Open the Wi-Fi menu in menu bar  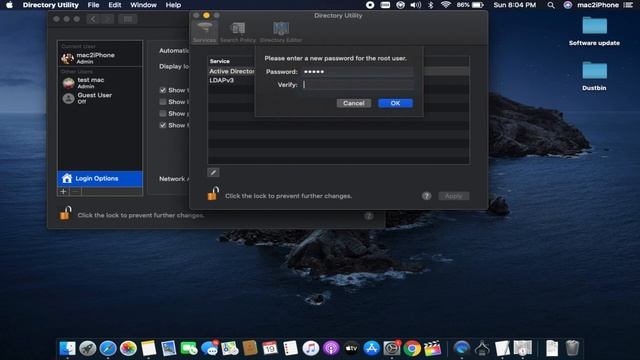pyautogui.click(x=445, y=5)
